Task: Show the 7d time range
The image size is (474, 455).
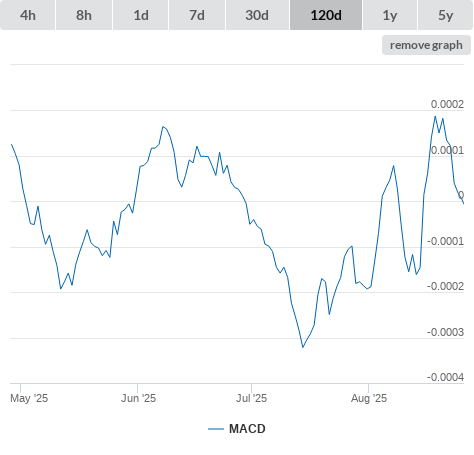Action: (197, 15)
